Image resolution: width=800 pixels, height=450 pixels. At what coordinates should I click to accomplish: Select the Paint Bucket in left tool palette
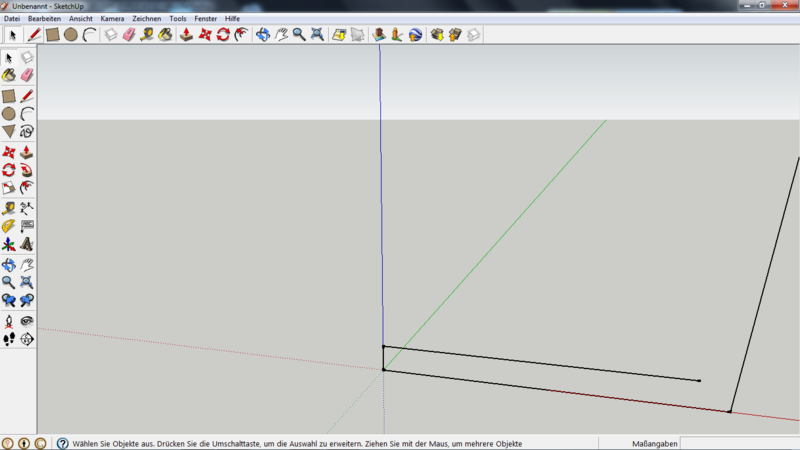9,75
